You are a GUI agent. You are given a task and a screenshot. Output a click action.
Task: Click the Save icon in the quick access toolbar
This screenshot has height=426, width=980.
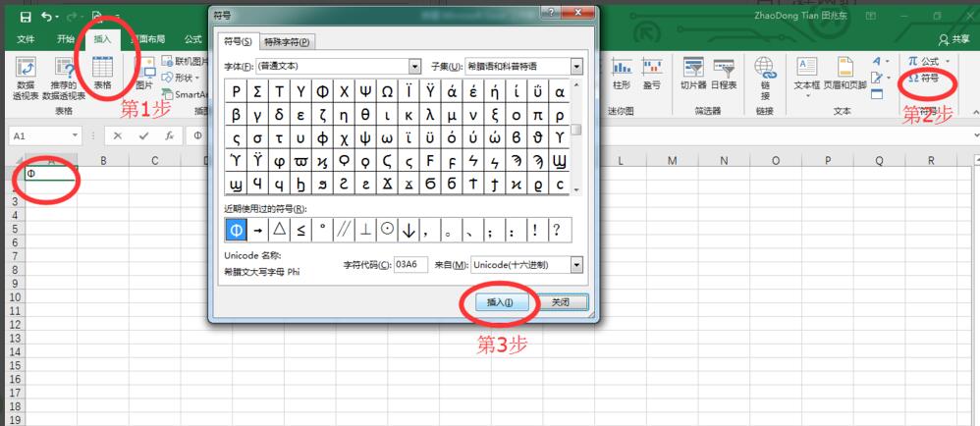(x=25, y=17)
